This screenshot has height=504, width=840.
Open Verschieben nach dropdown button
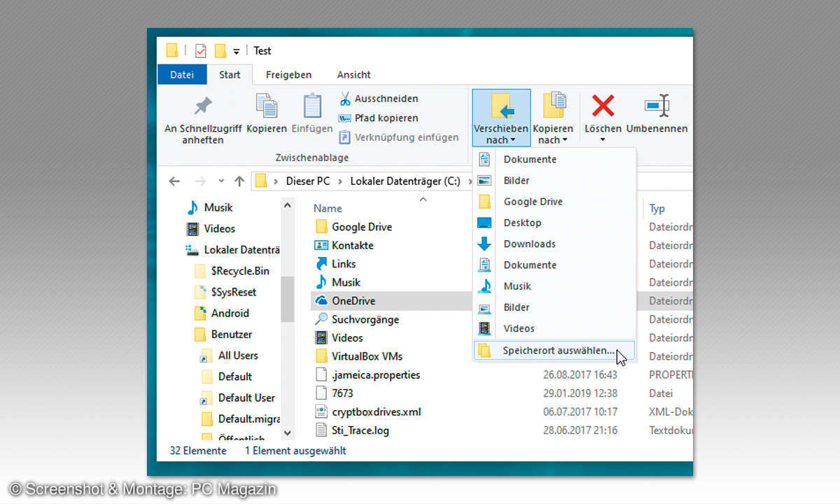tap(501, 118)
